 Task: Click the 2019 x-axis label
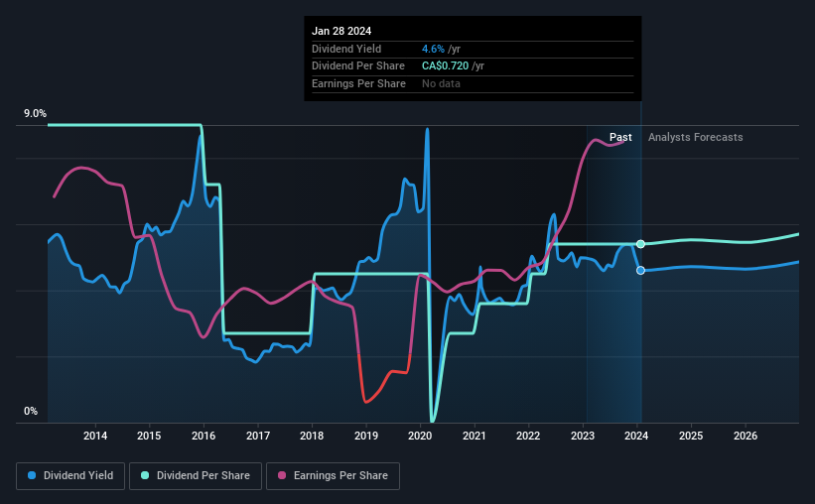366,436
